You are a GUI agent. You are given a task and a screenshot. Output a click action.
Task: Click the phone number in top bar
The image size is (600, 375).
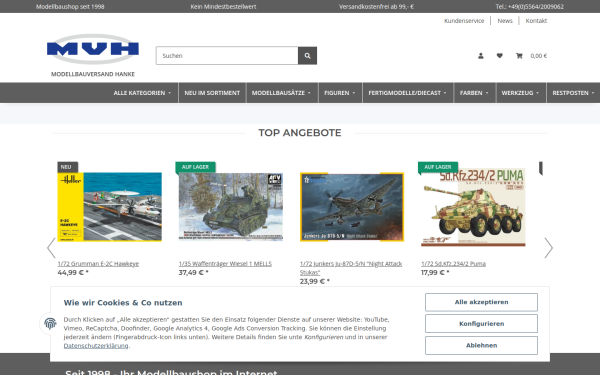click(530, 7)
